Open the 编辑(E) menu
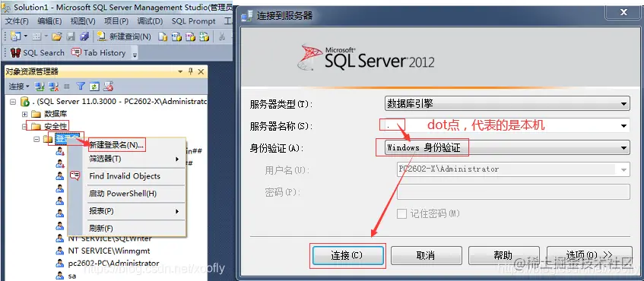The width and height of the screenshot is (644, 281). [49, 21]
